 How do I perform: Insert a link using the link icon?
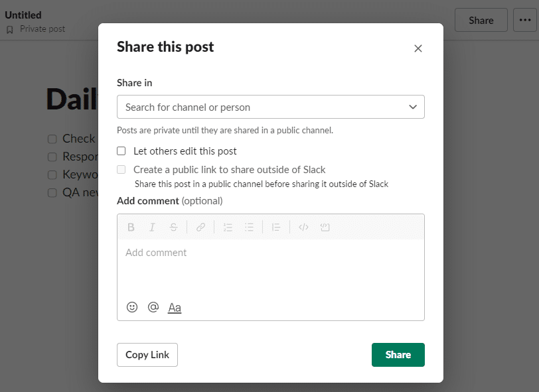coord(200,227)
